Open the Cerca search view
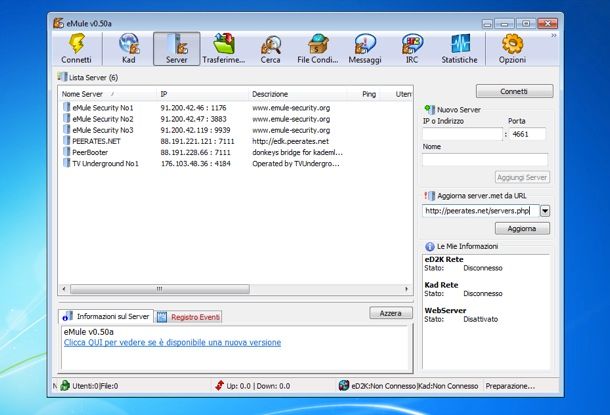 (x=270, y=49)
